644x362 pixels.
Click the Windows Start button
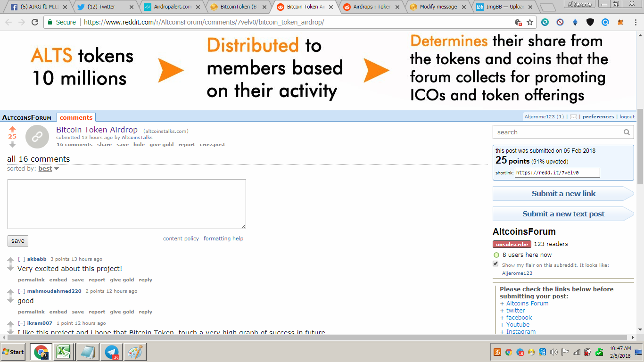[x=13, y=352]
